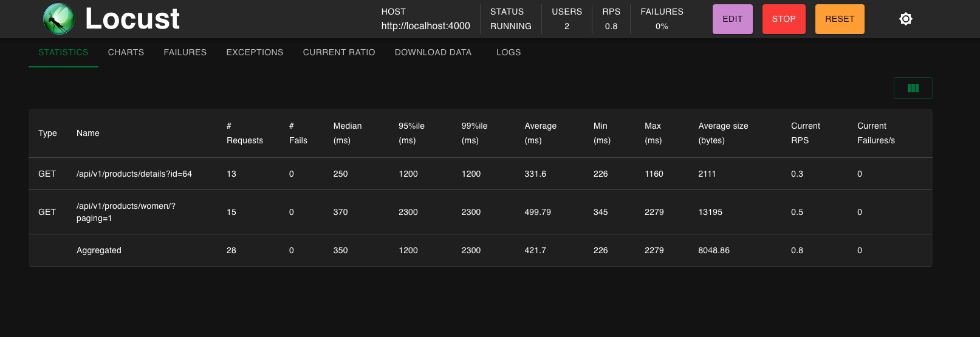Screen dimensions: 980x337
Task: Click average size value 2111
Action: click(707, 174)
